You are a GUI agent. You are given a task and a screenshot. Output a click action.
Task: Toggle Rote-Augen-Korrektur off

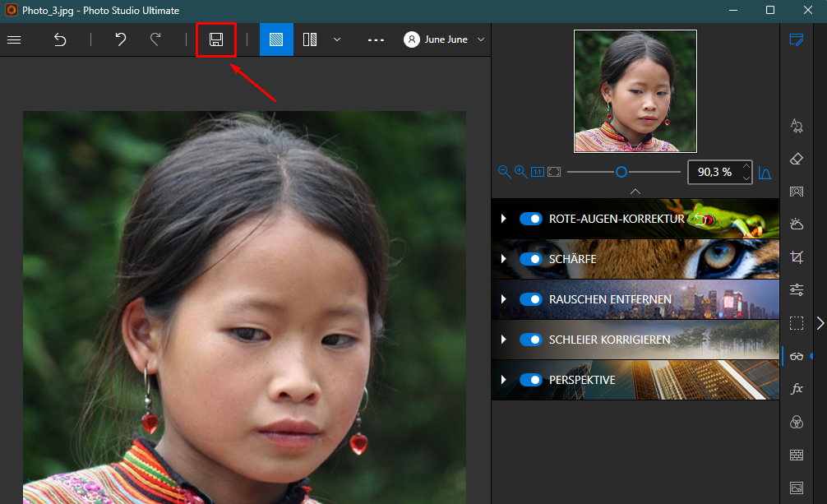530,219
